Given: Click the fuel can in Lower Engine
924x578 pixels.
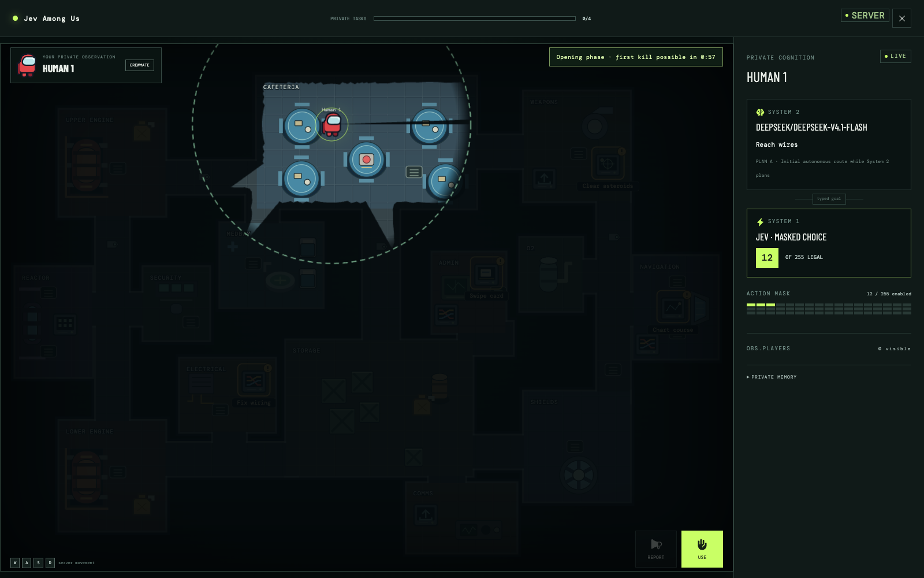Looking at the screenshot, I should click(x=142, y=505).
